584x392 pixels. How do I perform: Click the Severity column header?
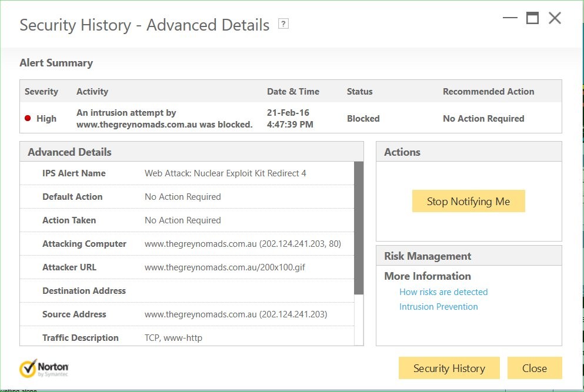pos(41,92)
